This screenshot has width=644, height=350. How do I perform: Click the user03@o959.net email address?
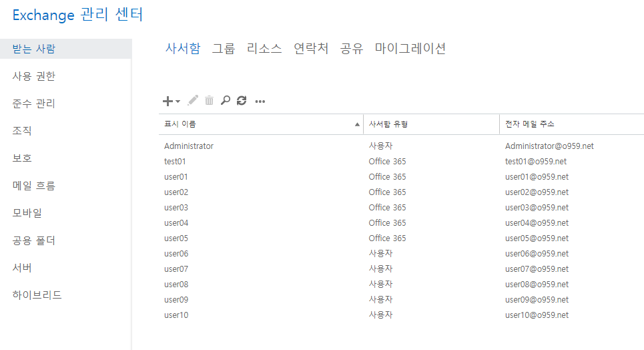coord(537,207)
